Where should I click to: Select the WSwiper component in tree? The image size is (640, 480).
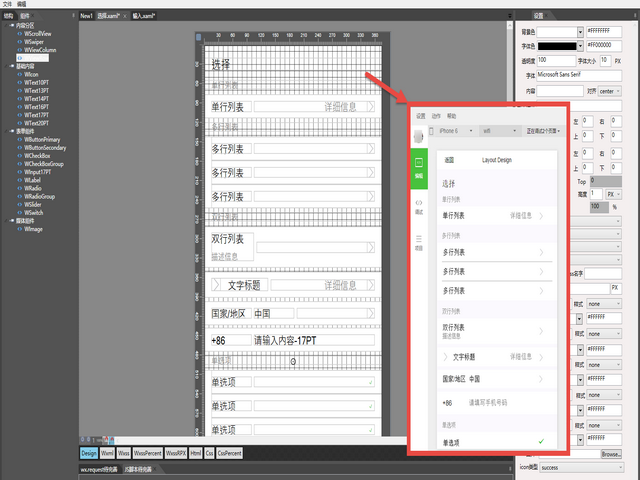[x=36, y=43]
